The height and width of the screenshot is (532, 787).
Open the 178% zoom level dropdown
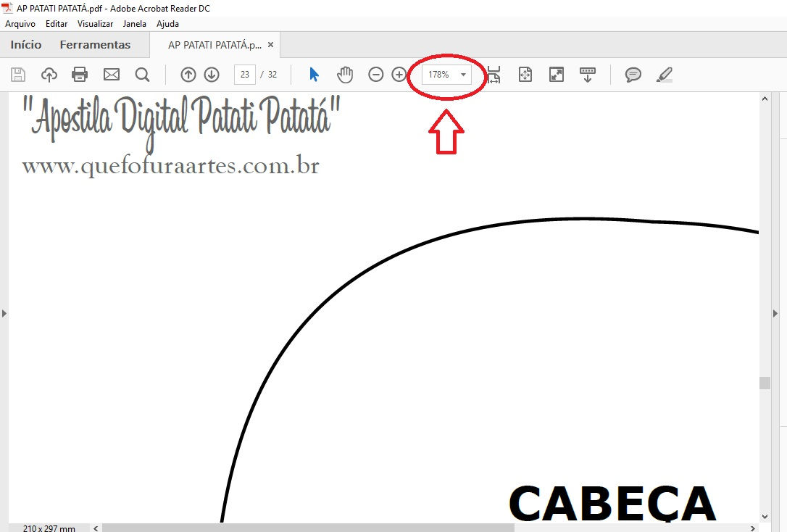tap(464, 74)
